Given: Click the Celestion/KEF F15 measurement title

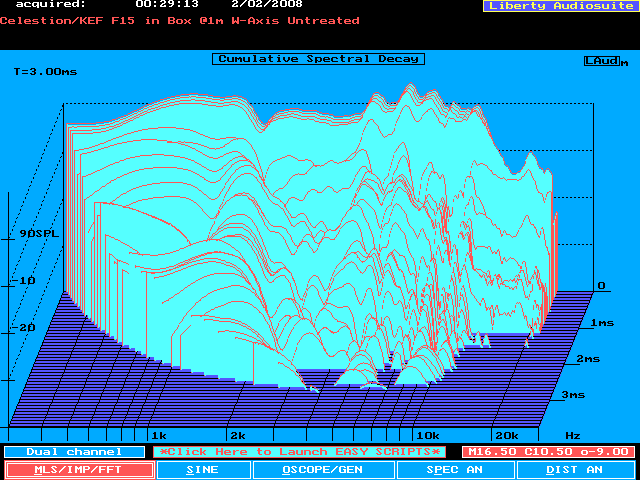Looking at the screenshot, I should (180, 20).
